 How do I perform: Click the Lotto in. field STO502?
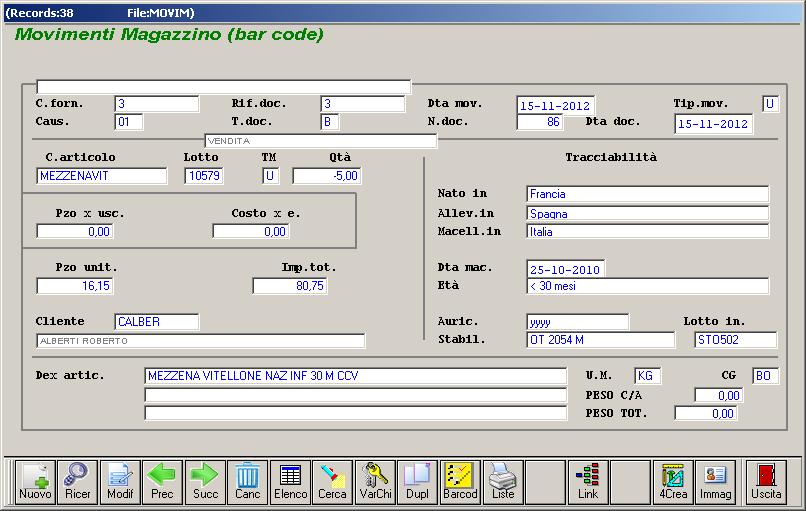(x=736, y=340)
